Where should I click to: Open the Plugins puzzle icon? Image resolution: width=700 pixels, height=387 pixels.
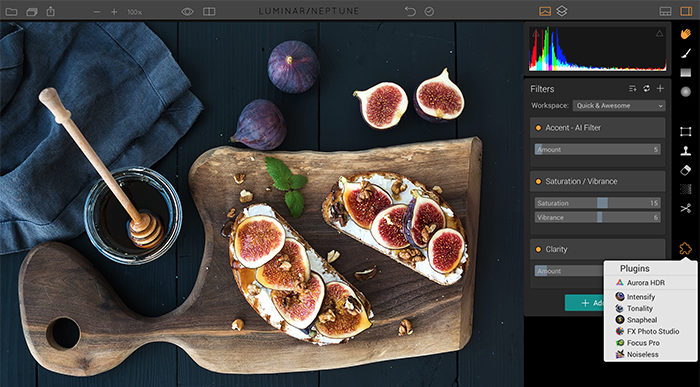coord(685,249)
